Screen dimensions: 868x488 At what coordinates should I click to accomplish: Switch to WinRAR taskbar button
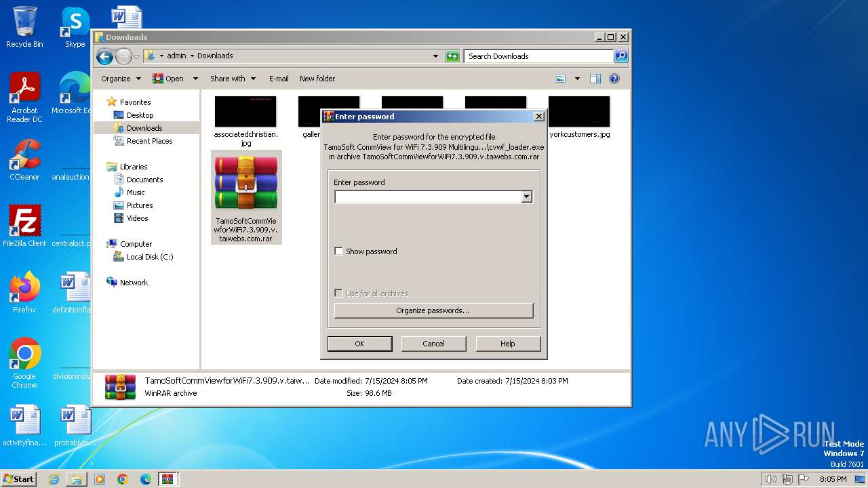[167, 479]
